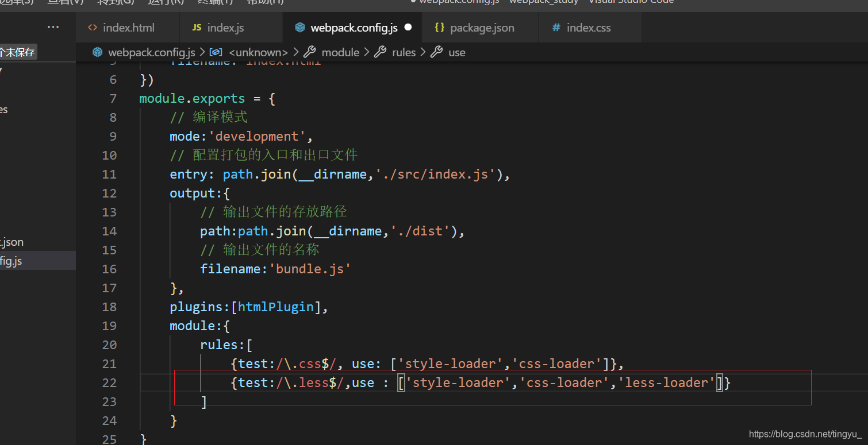Click the braces icon on the package.json tab
Viewport: 868px width, 445px height.
coord(440,27)
